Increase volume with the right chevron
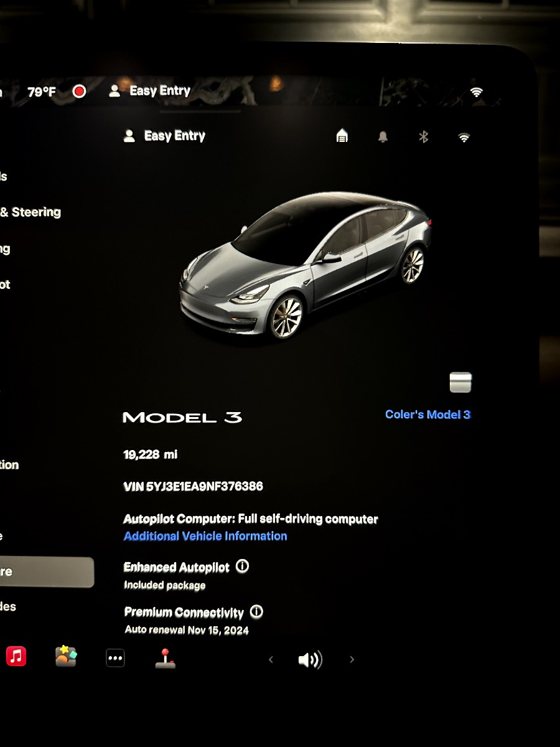The width and height of the screenshot is (560, 747). (x=352, y=659)
